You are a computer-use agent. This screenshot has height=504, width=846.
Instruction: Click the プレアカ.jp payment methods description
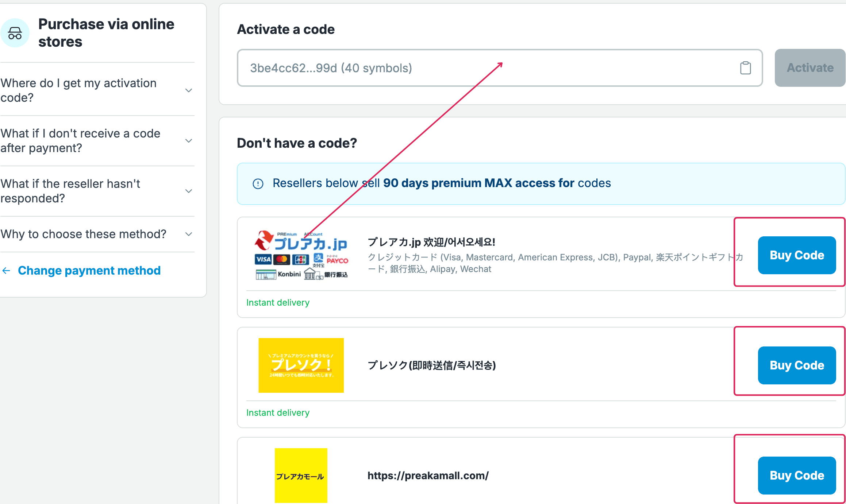click(555, 263)
